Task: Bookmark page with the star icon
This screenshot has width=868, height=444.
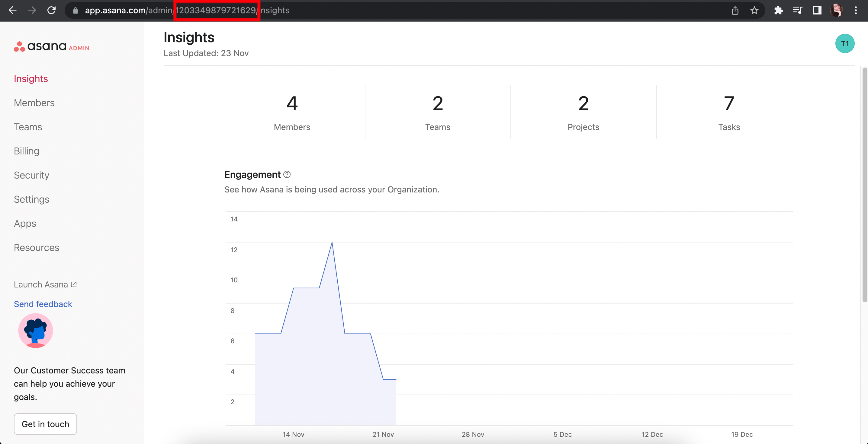Action: 754,11
